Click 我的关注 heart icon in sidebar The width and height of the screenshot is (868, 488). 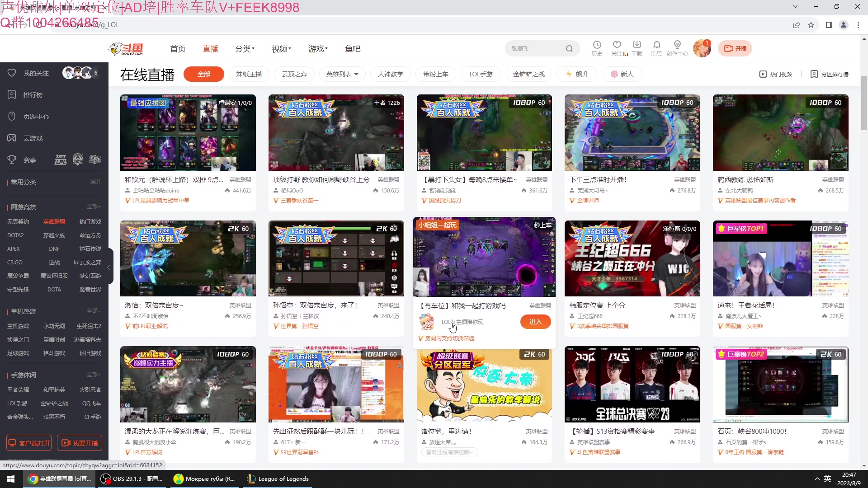(12, 73)
